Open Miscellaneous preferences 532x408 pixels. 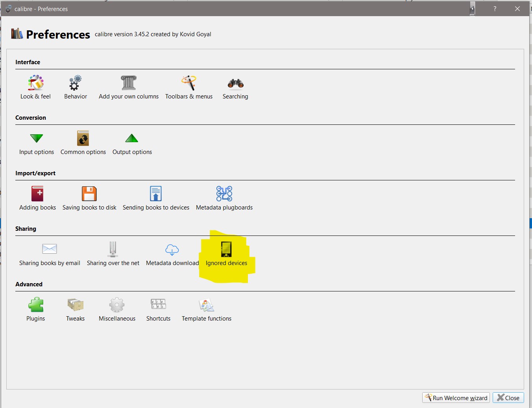pos(117,310)
